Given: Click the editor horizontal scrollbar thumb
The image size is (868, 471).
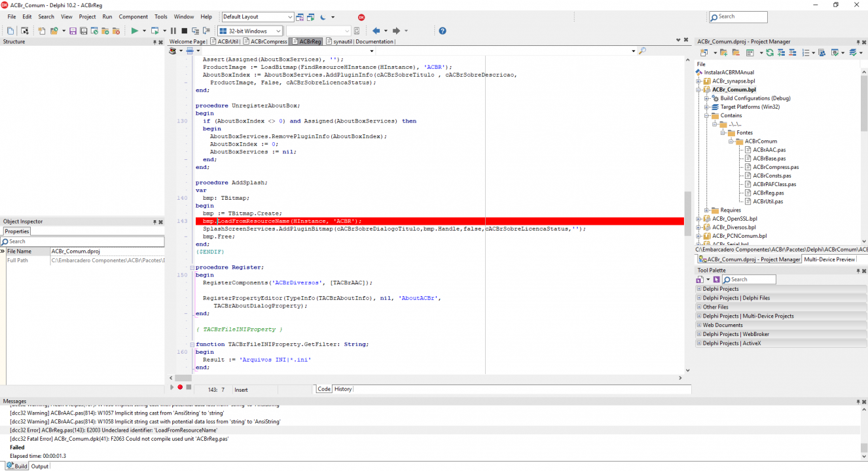Looking at the screenshot, I should (x=183, y=378).
